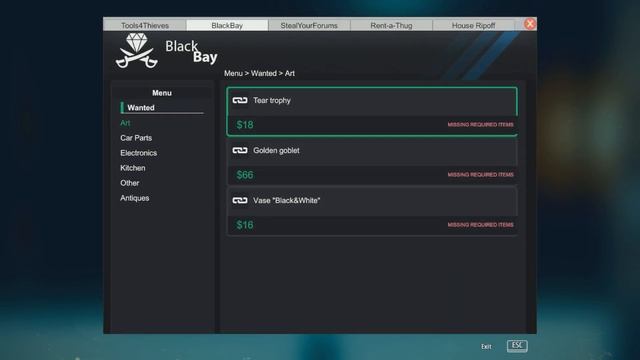Select the Golden goblet listing
This screenshot has height=360, width=640.
pyautogui.click(x=372, y=162)
